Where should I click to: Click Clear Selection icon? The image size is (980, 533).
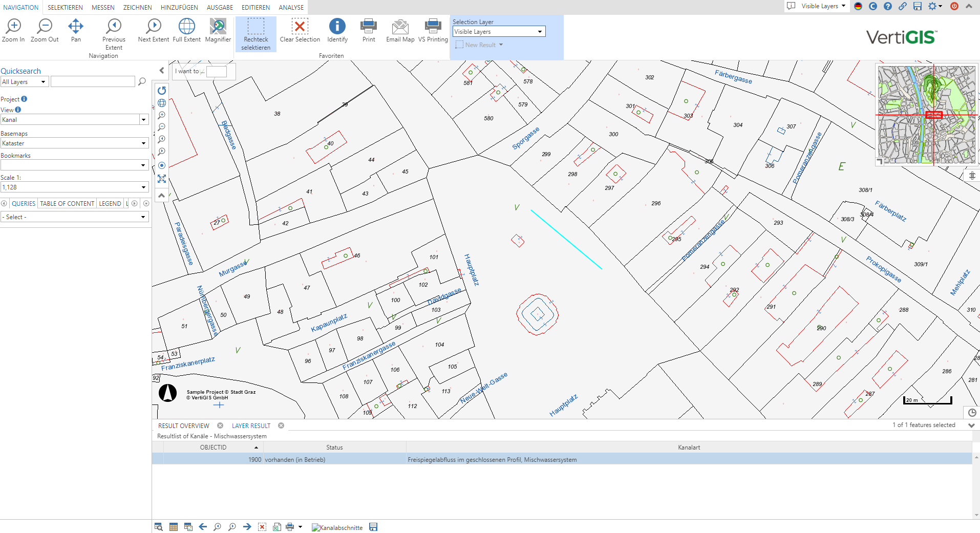click(x=300, y=30)
